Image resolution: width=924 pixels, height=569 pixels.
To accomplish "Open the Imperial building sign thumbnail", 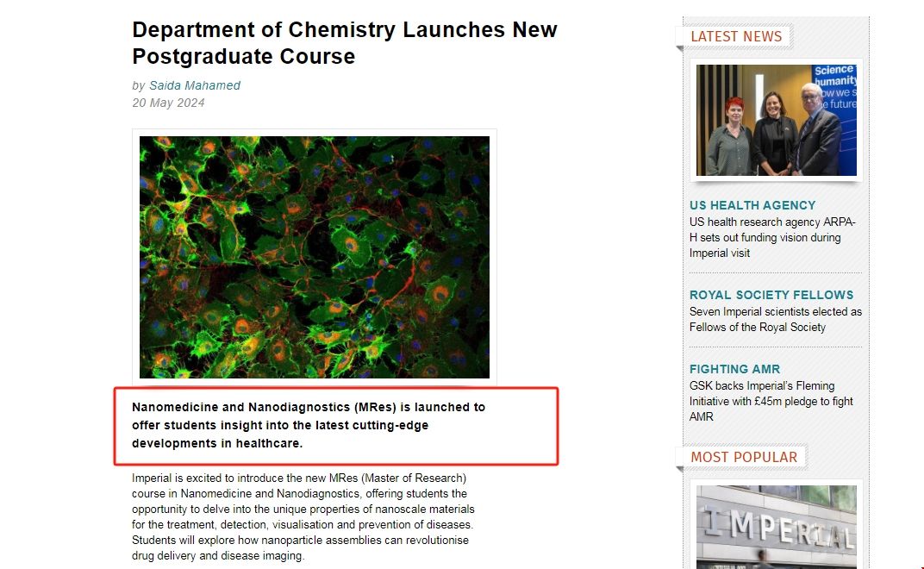I will [776, 527].
